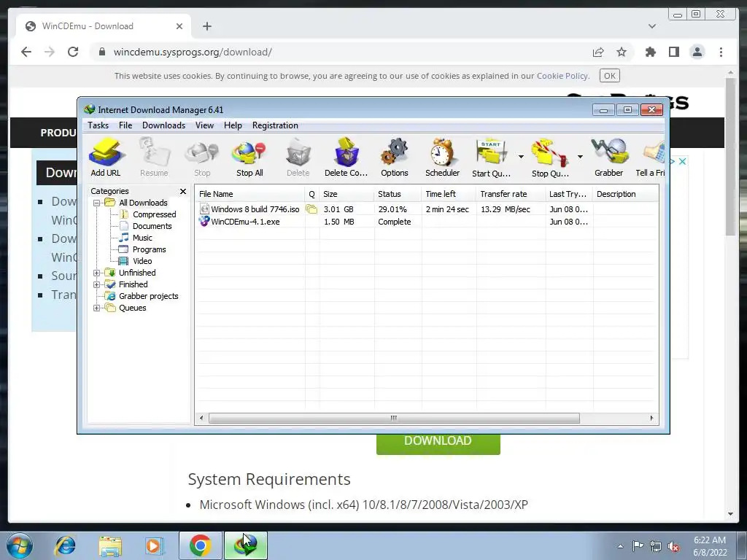
Task: Open Windows Media Player from taskbar
Action: point(155,545)
